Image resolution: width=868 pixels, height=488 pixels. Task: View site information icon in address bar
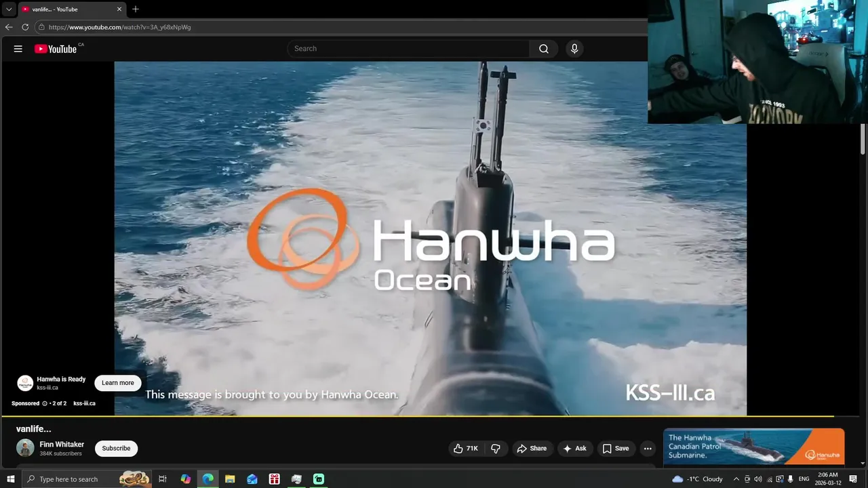click(41, 27)
